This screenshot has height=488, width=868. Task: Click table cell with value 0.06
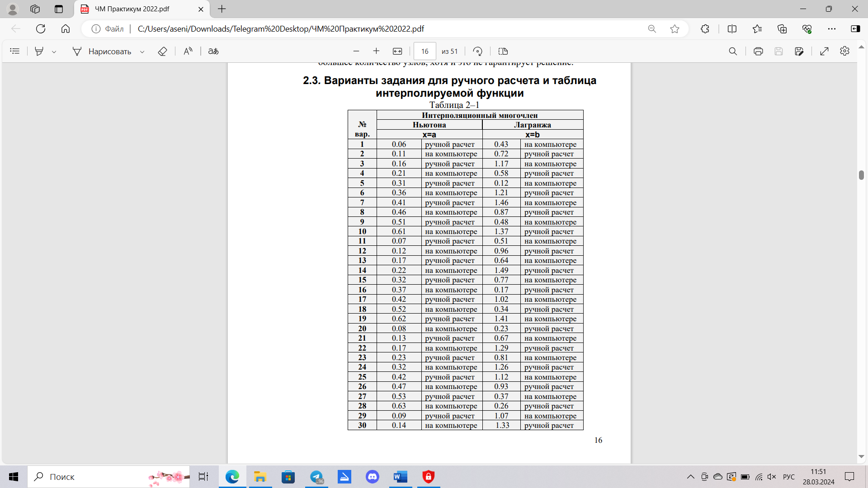click(x=399, y=144)
